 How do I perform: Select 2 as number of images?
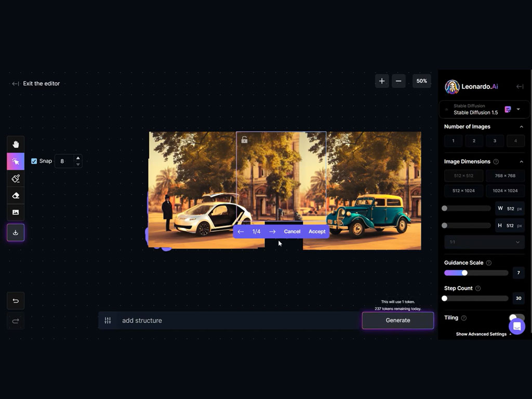pyautogui.click(x=474, y=141)
